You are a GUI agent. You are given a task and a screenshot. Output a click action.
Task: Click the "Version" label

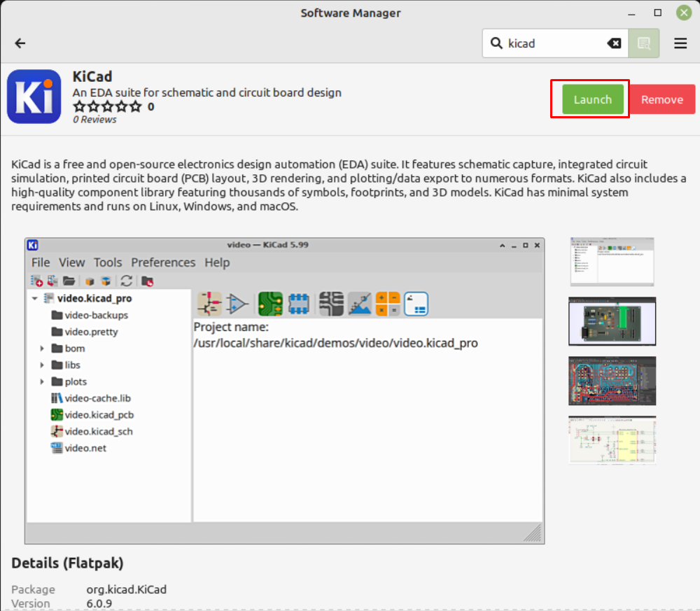point(30,603)
